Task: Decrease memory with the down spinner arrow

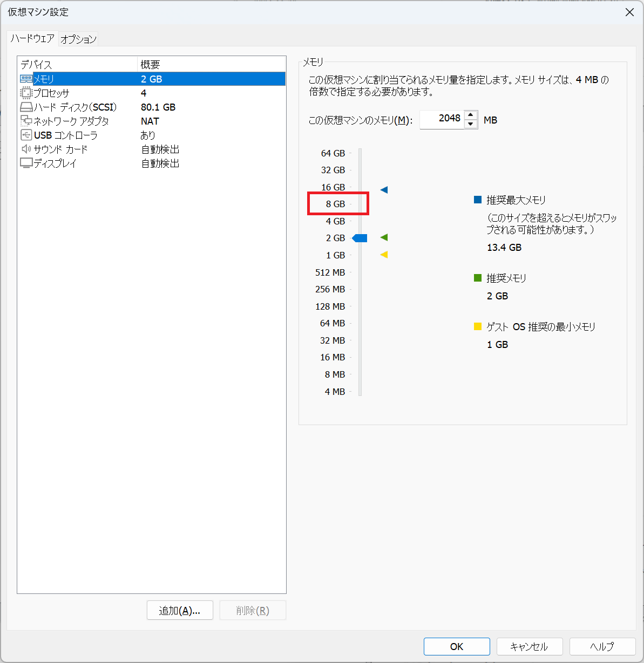Action: pos(471,124)
